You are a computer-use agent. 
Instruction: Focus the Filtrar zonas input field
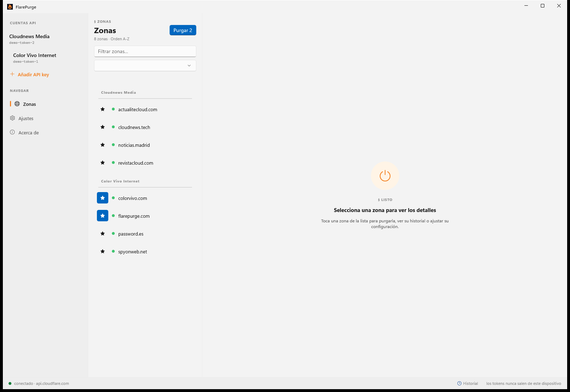coord(145,51)
